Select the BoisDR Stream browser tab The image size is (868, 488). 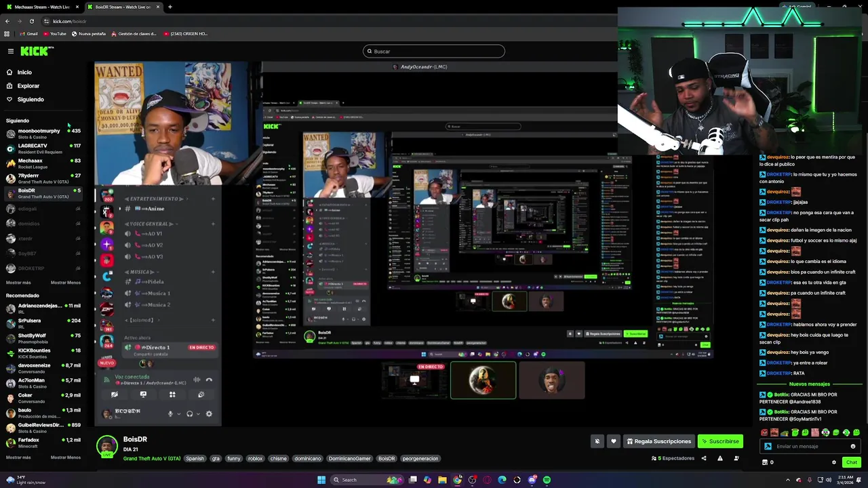pyautogui.click(x=123, y=7)
